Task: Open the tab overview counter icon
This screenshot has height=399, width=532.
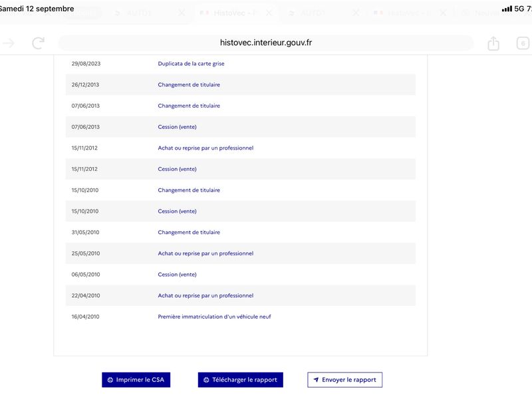Action: tap(523, 43)
